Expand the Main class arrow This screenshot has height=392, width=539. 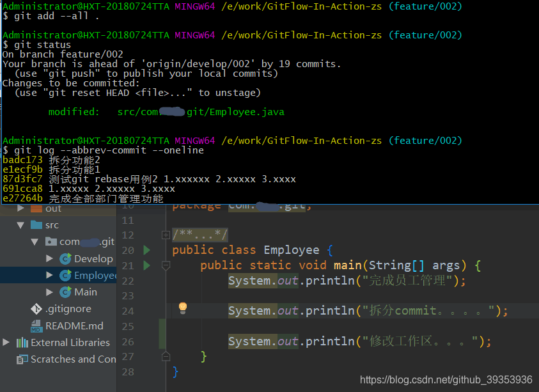coord(49,292)
